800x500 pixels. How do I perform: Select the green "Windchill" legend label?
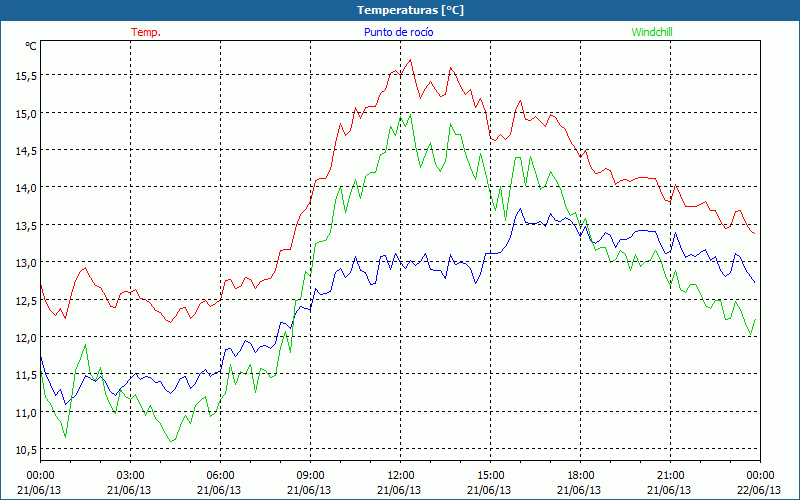click(652, 32)
